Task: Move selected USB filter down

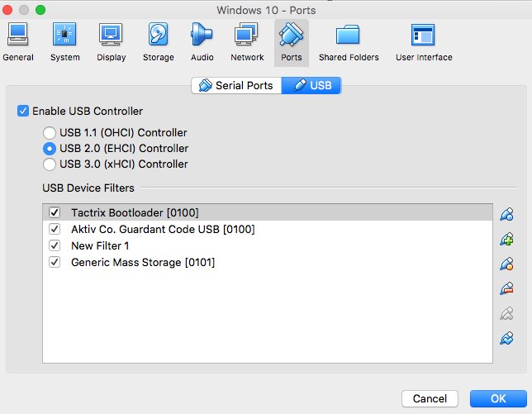Action: click(506, 338)
